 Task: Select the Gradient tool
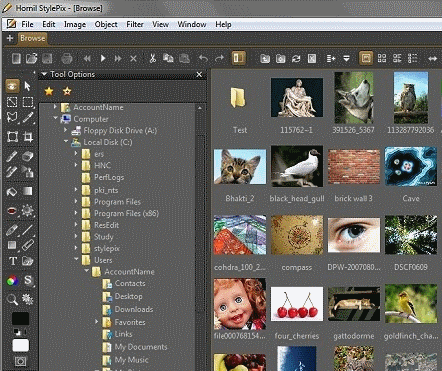28,191
